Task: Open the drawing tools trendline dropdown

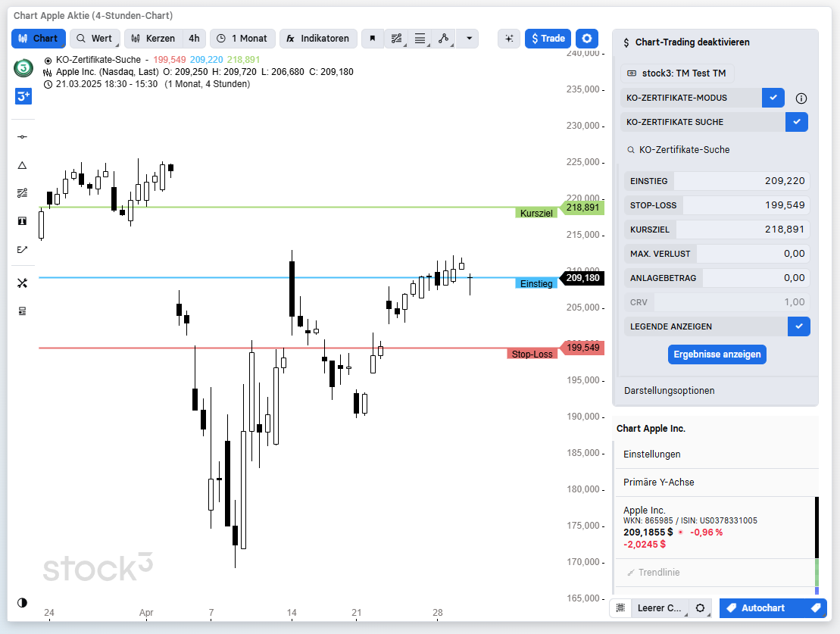Action: pos(396,39)
